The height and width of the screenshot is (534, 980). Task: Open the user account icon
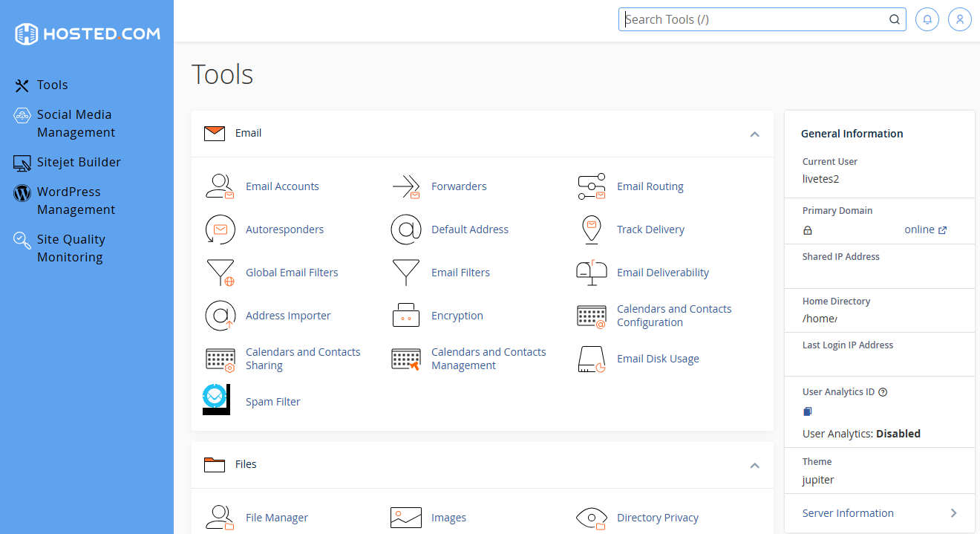[x=960, y=19]
